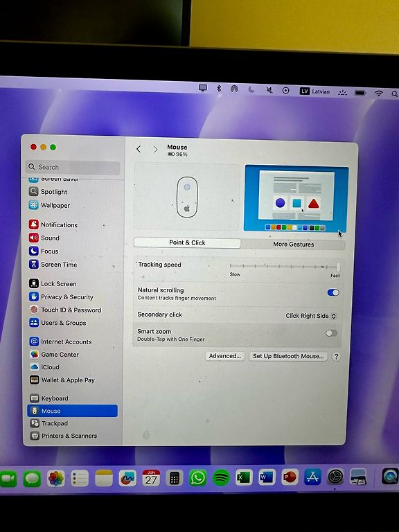Enable the Smart zoom toggle
The width and height of the screenshot is (399, 532).
[x=332, y=333]
